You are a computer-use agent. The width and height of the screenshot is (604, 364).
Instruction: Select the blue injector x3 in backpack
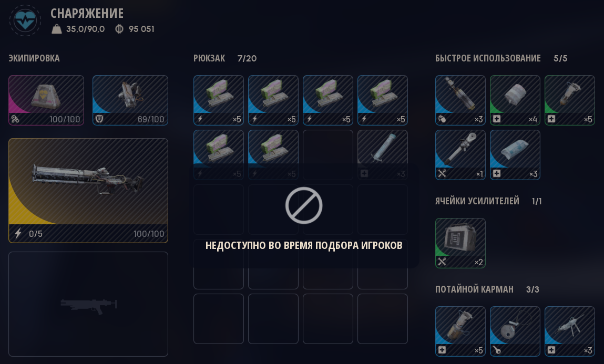click(383, 154)
